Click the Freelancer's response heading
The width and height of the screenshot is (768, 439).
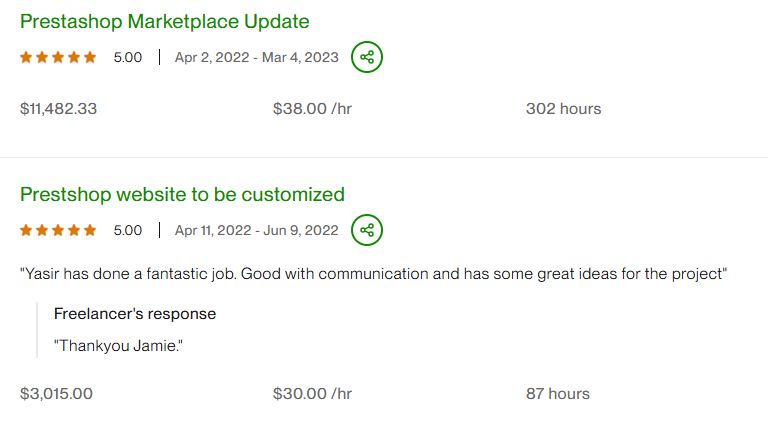(x=134, y=314)
